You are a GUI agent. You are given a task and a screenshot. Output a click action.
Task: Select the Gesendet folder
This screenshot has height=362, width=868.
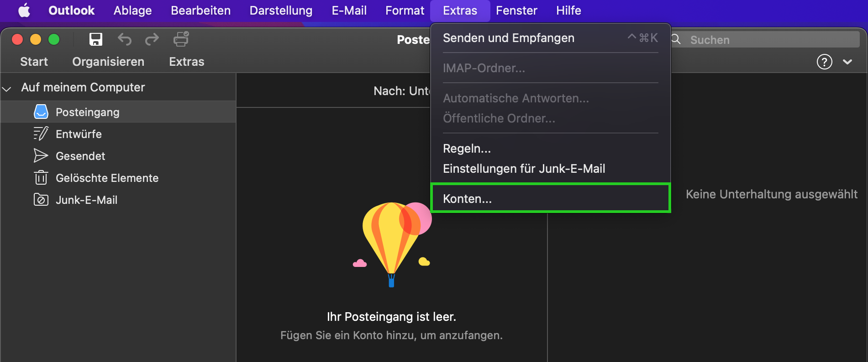118,156
